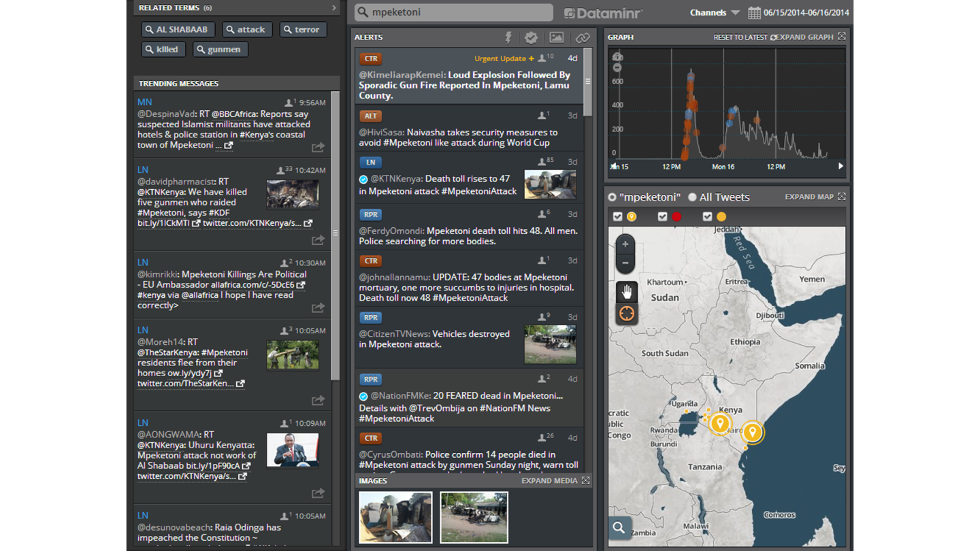Click Expand Map label
980x551 pixels.
click(809, 197)
